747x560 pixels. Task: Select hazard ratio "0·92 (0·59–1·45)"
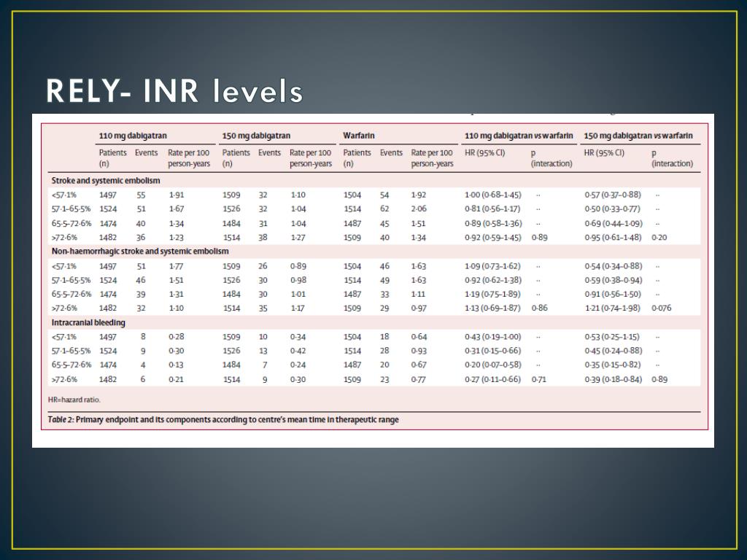(x=493, y=237)
